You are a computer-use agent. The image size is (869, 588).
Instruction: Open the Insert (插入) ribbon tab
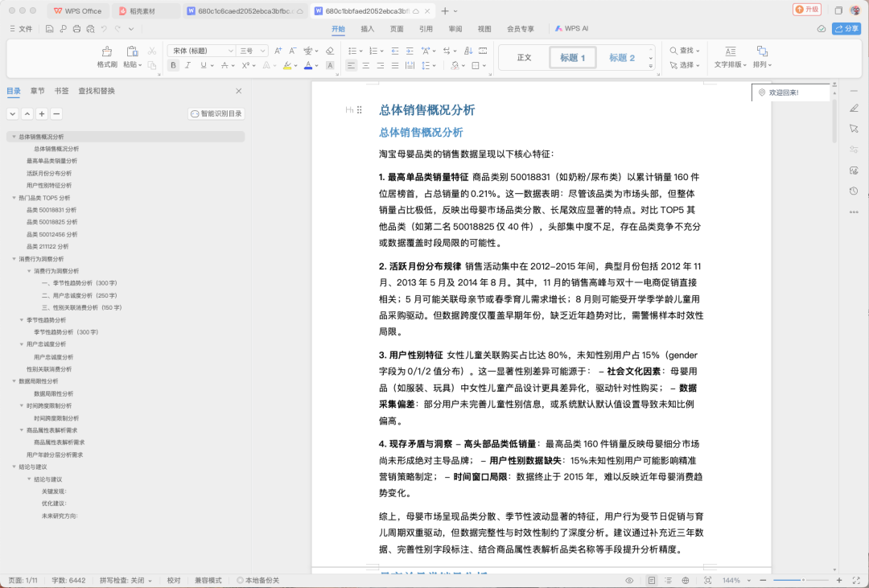(x=368, y=29)
